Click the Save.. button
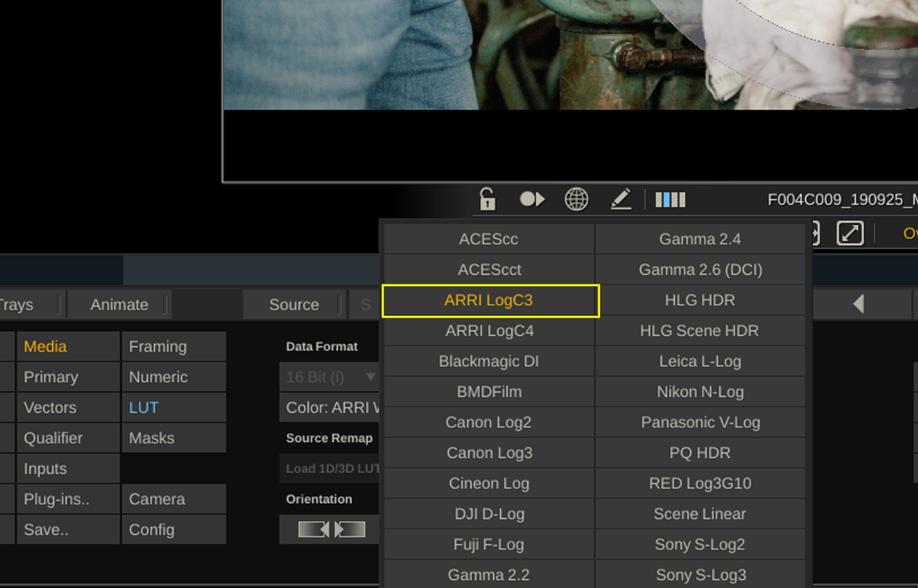Image resolution: width=918 pixels, height=588 pixels. (x=68, y=529)
